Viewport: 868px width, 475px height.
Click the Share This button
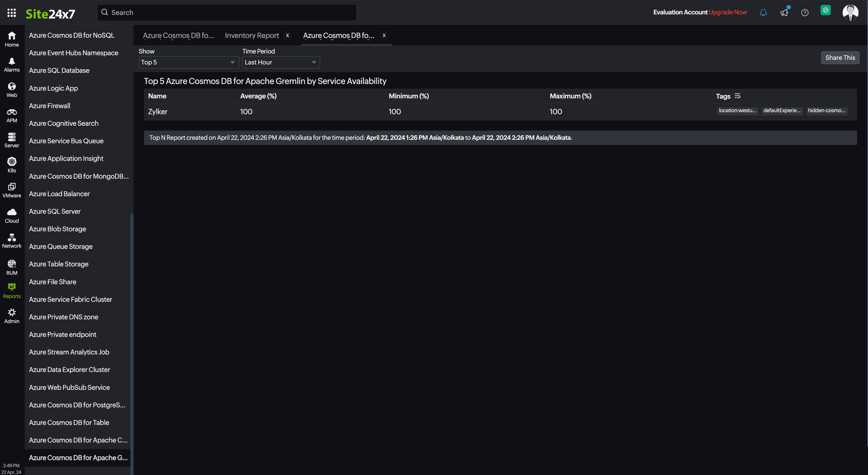pos(840,57)
